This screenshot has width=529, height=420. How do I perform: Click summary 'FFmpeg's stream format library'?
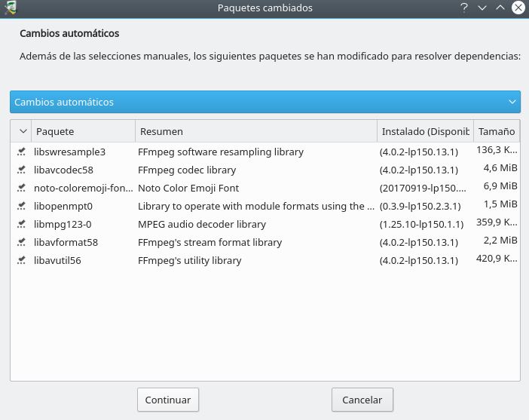point(209,242)
